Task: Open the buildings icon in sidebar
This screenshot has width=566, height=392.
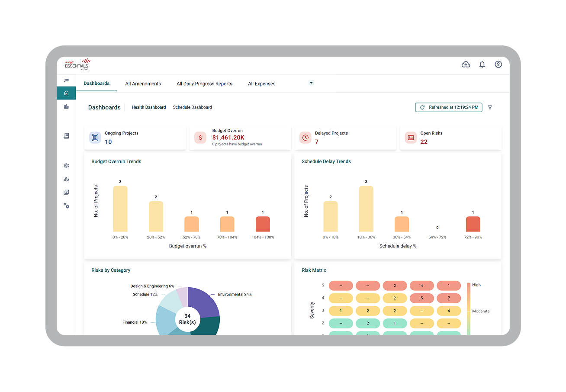Action: (x=66, y=106)
